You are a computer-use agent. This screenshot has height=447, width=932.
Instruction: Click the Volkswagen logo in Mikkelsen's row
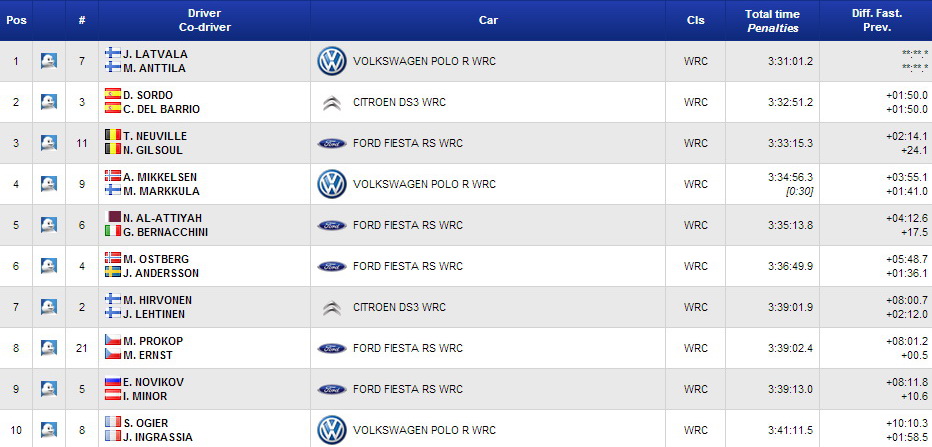(x=332, y=184)
